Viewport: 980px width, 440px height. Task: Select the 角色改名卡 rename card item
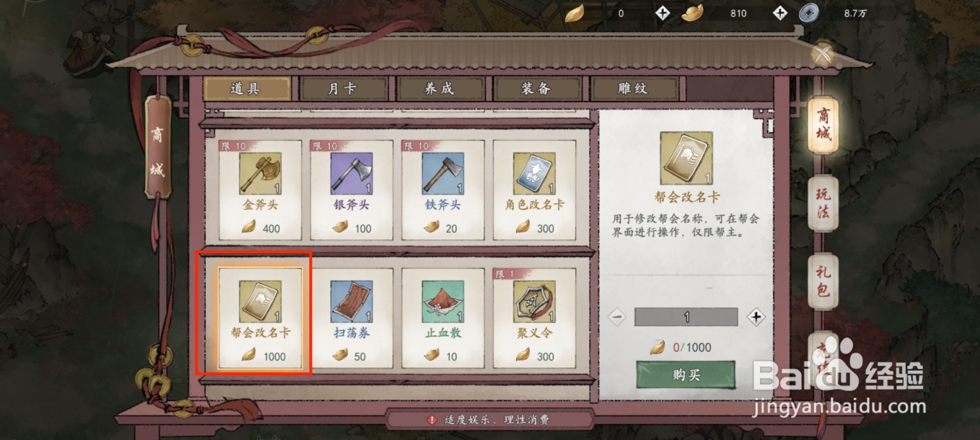tap(534, 190)
